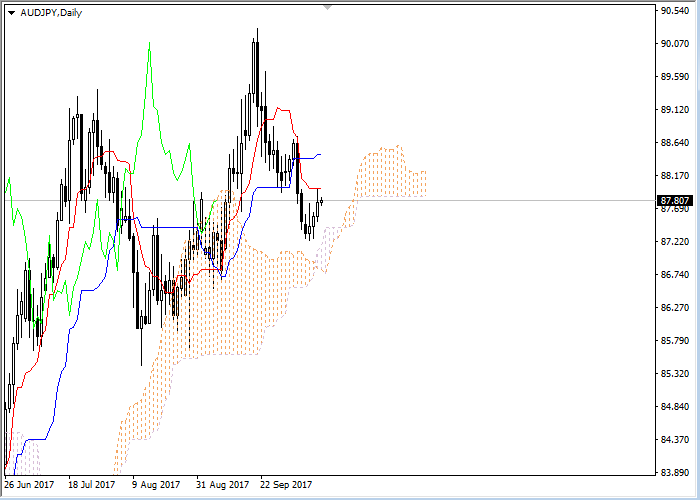Click the 88.170 price scale label

(x=675, y=176)
